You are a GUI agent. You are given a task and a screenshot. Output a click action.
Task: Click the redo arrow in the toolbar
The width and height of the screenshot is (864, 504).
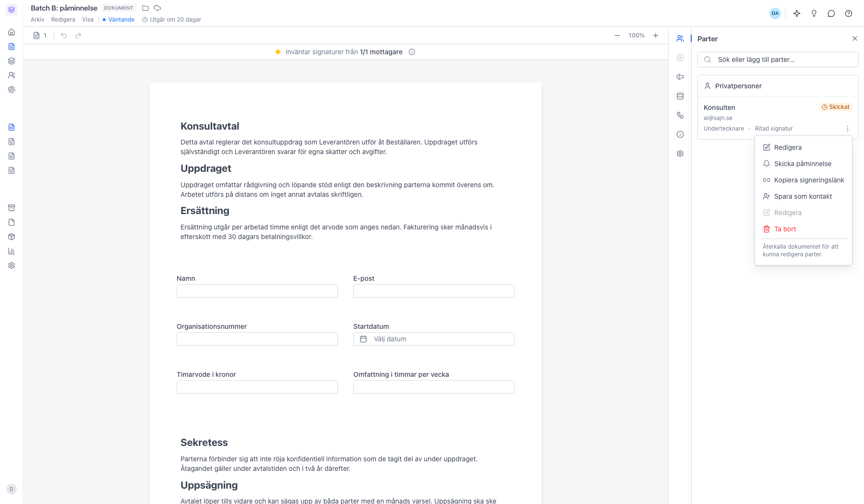click(78, 36)
